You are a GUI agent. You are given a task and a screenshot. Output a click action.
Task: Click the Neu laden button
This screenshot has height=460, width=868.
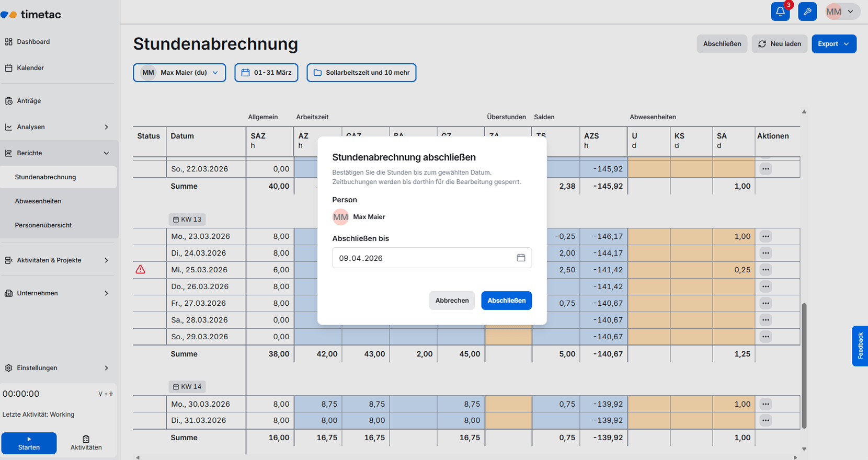[780, 44]
